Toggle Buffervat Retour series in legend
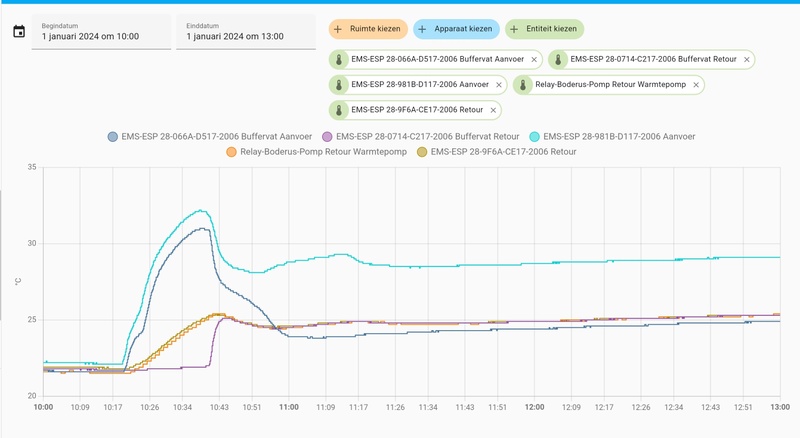 (421, 137)
